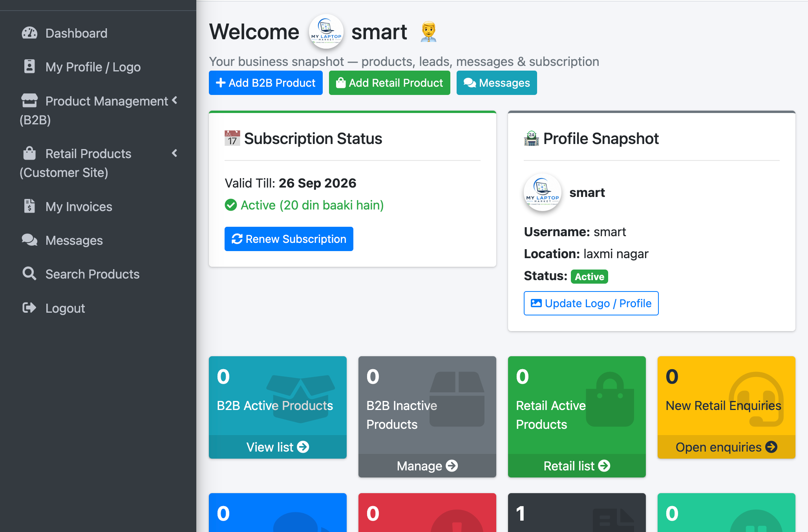Select Logout in the sidebar
The image size is (808, 532).
pos(98,308)
